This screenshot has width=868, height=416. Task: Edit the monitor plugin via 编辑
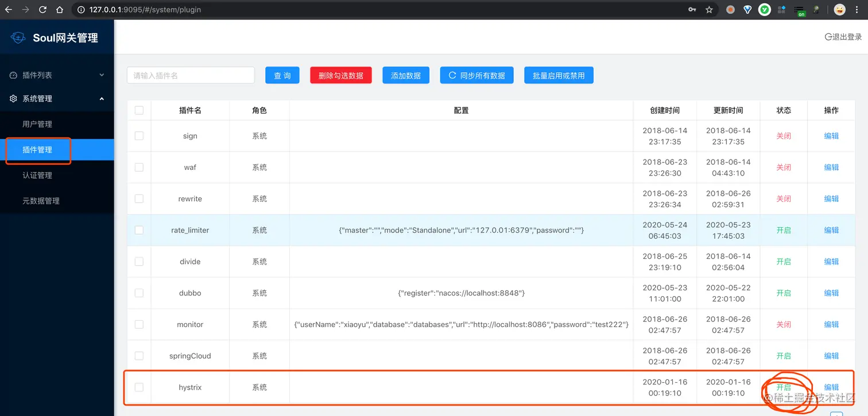[x=831, y=324]
